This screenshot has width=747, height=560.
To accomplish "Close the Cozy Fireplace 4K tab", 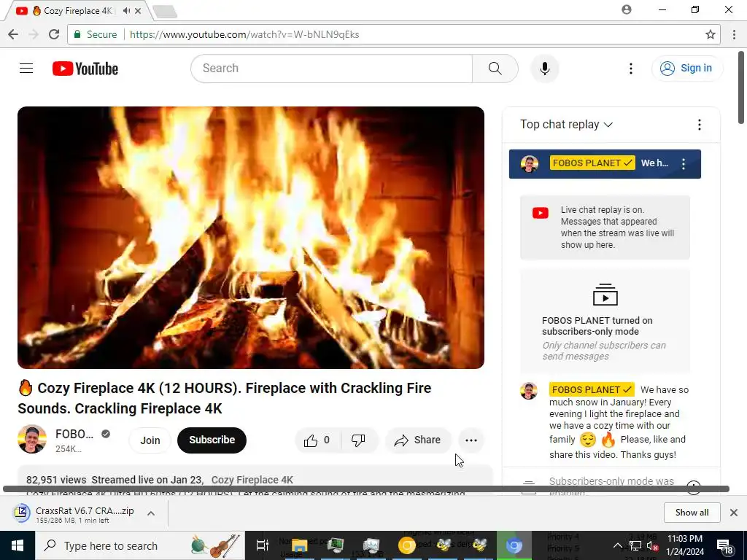I will 138,10.
